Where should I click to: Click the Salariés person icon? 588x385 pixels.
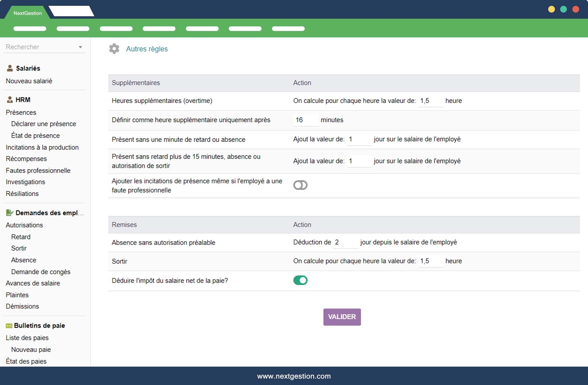10,68
